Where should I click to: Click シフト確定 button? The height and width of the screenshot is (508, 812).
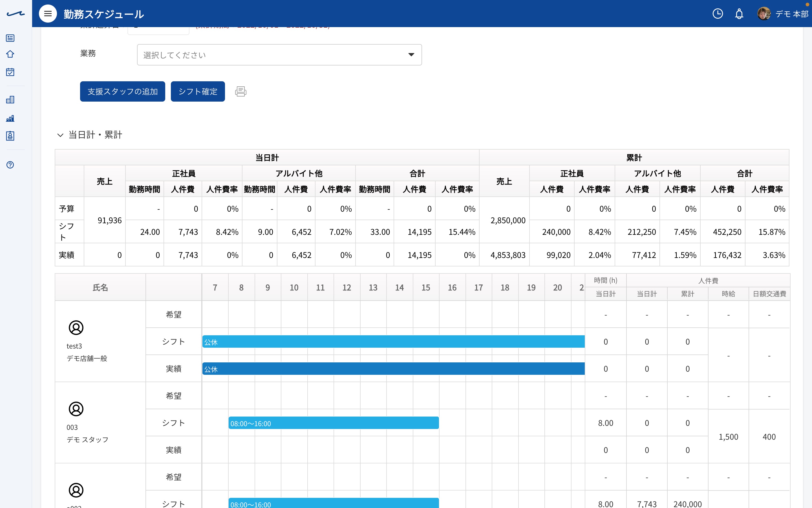(x=198, y=91)
